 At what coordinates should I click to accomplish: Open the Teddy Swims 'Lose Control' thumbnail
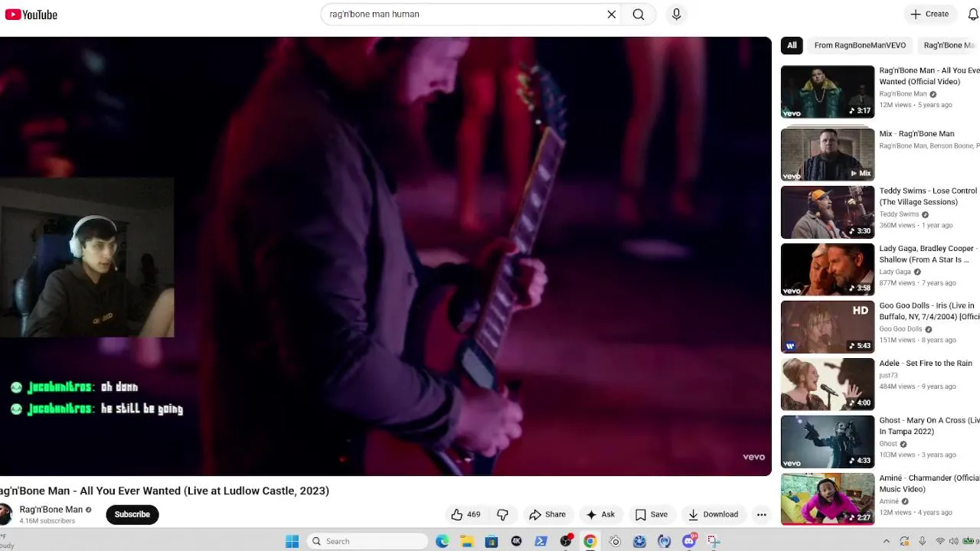point(827,212)
